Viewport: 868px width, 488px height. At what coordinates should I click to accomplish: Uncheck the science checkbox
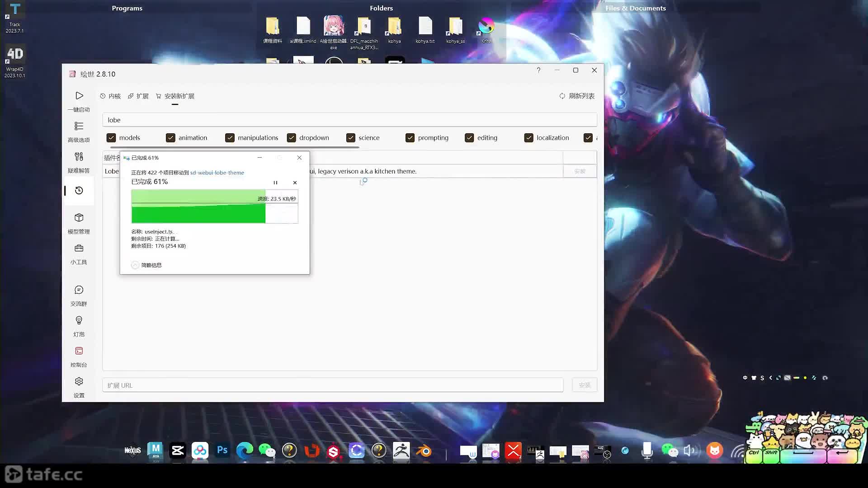351,138
